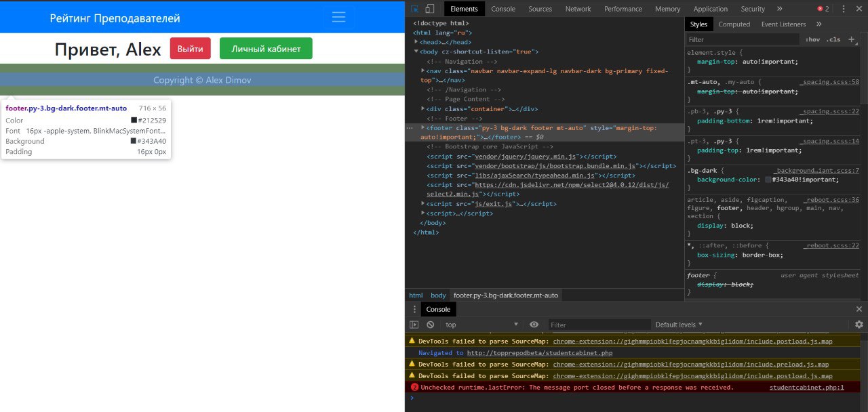The image size is (868, 412).
Task: Open studentcabinet.php:1 source link
Action: pyautogui.click(x=807, y=388)
